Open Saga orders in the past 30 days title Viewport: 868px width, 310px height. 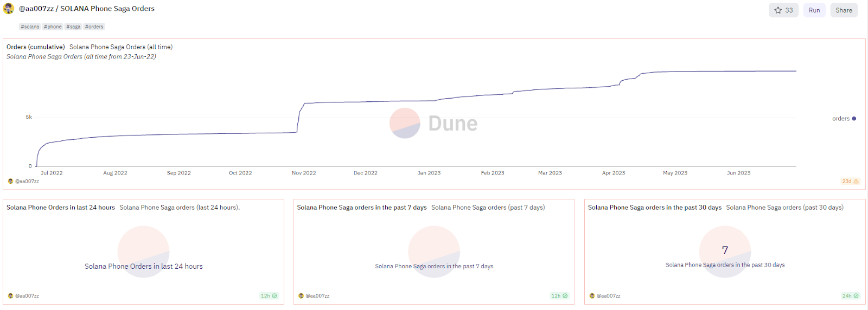coord(655,208)
